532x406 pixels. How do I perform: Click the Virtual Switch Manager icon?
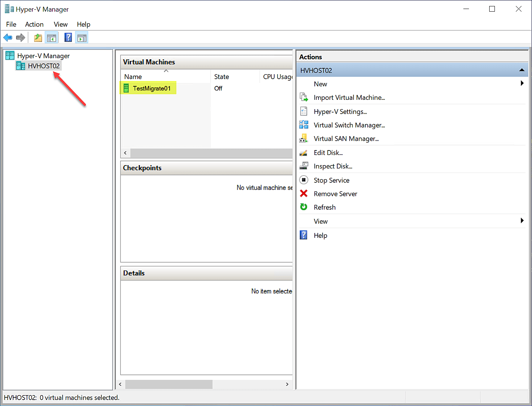[x=304, y=125]
